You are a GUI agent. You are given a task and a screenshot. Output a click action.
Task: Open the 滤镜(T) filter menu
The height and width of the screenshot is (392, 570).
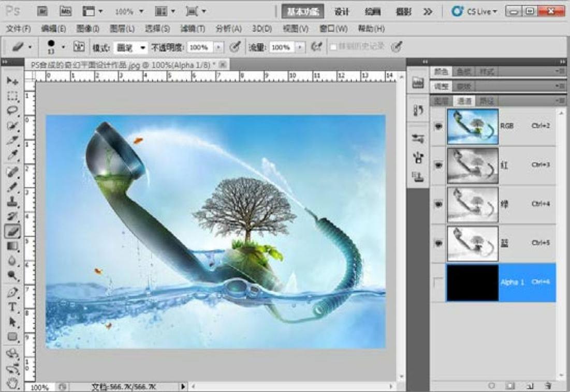click(x=193, y=28)
